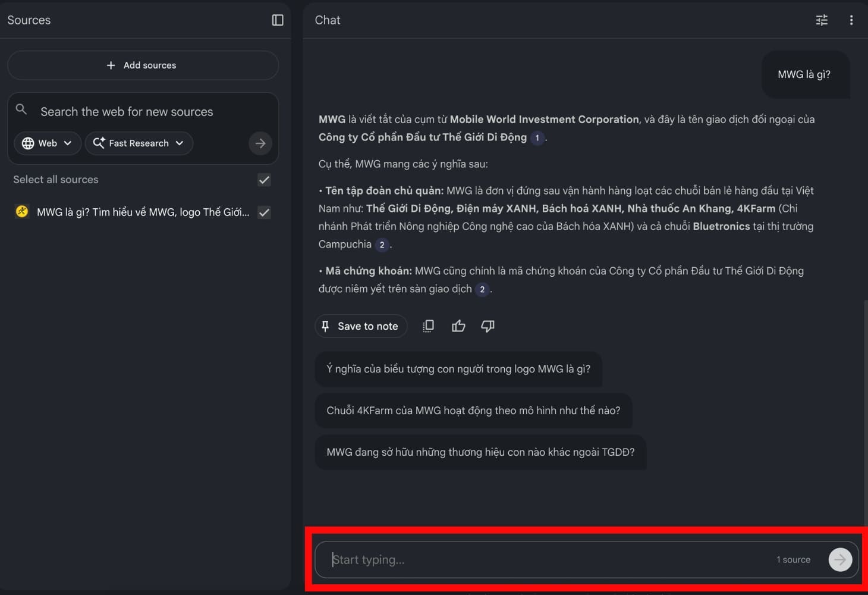Give thumbs up to the response
Viewport: 868px width, 595px height.
(458, 326)
